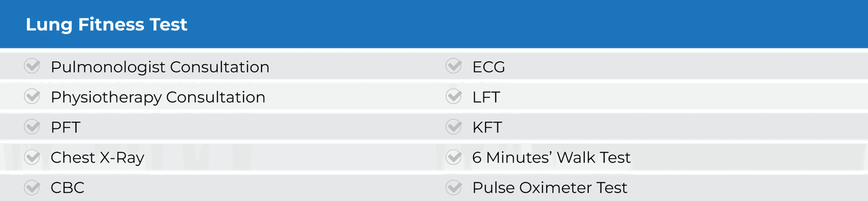868x201 pixels.
Task: Click the checkmark icon next to KFT
Action: pyautogui.click(x=454, y=127)
